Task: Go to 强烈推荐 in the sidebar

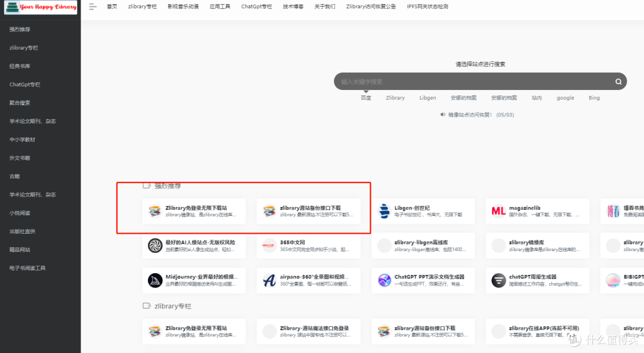Action: [x=20, y=29]
